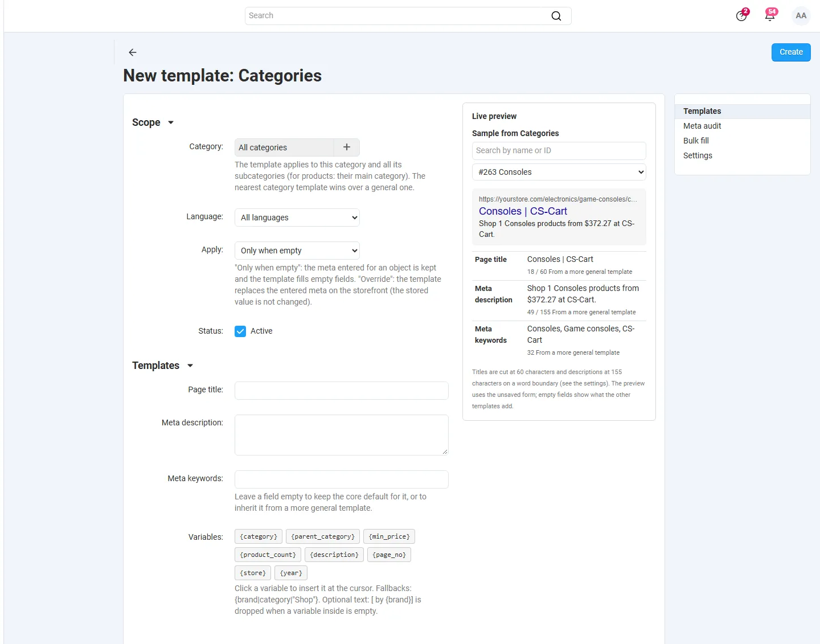820x644 pixels.
Task: Insert the {min_price} variable
Action: pos(389,536)
